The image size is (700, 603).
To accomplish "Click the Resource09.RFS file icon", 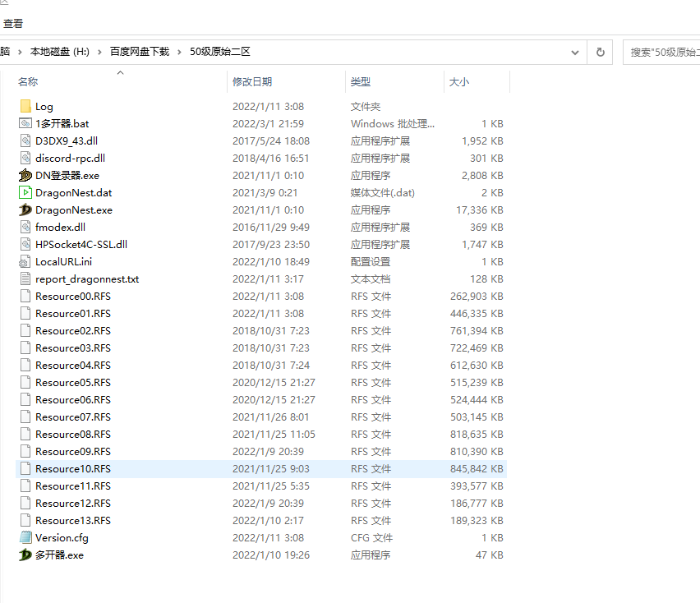I will pos(25,451).
